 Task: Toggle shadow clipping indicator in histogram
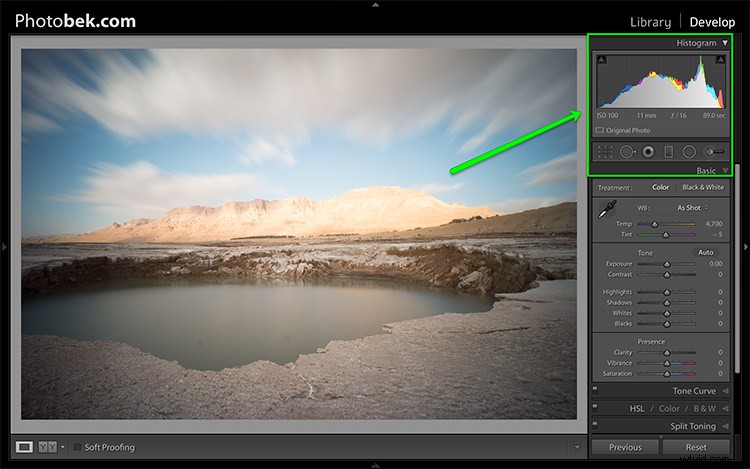pyautogui.click(x=602, y=59)
